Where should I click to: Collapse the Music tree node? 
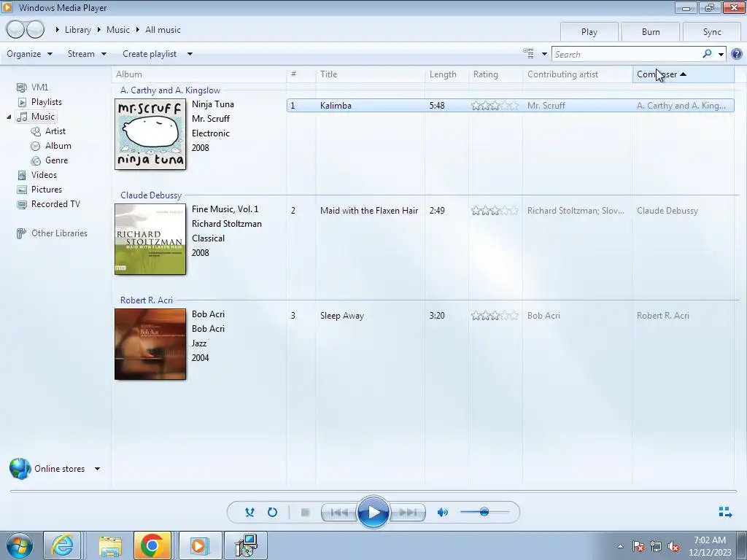pos(9,117)
